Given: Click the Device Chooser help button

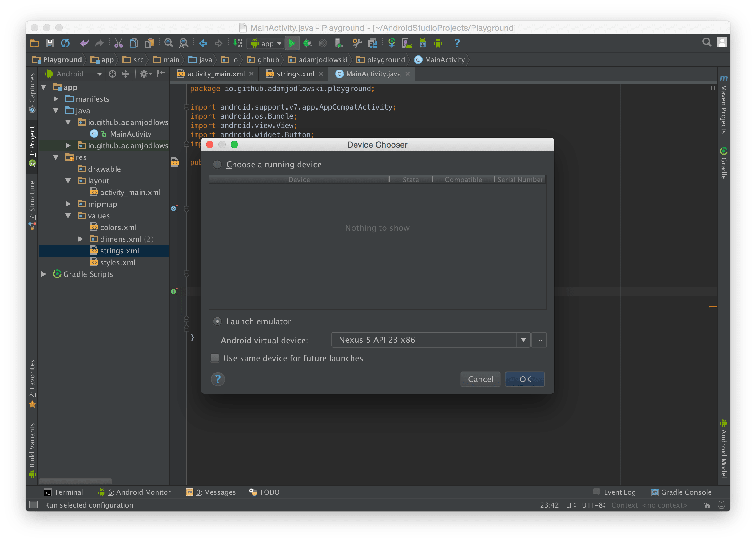Looking at the screenshot, I should tap(218, 379).
